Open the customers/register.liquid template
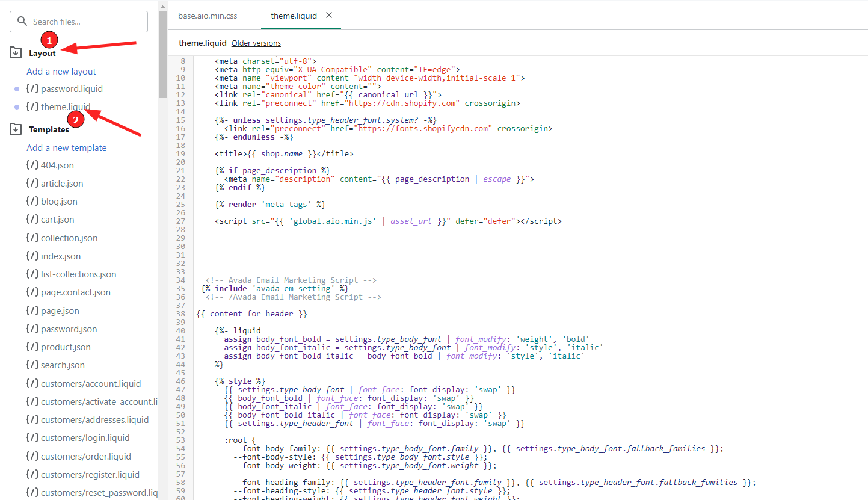 tap(90, 474)
